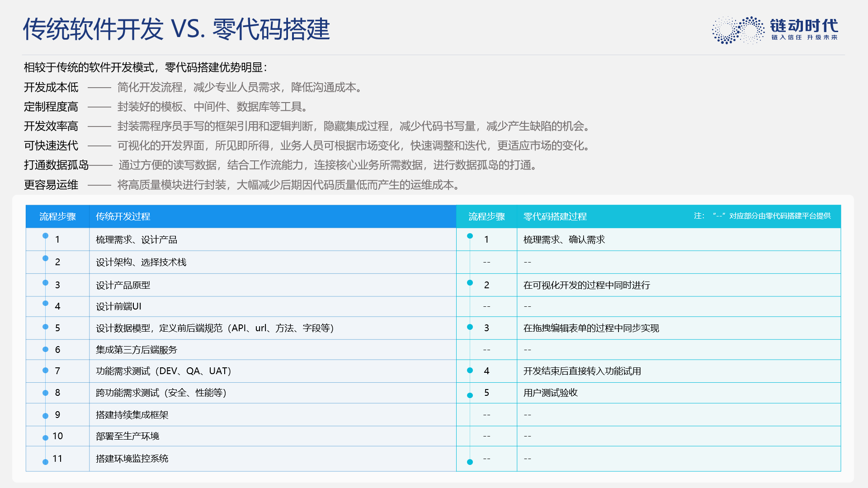Click the blue bullet dot beside step 7
868x488 pixels.
(45, 371)
